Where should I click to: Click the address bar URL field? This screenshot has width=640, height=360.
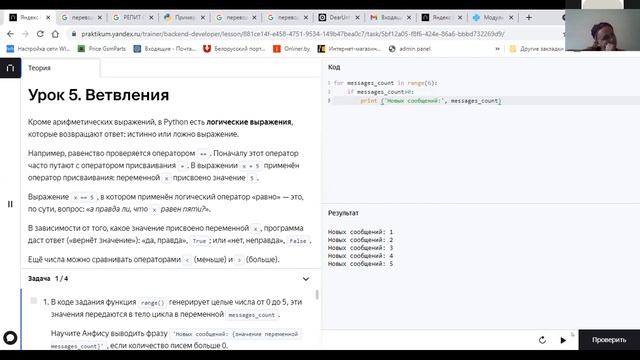[292, 34]
